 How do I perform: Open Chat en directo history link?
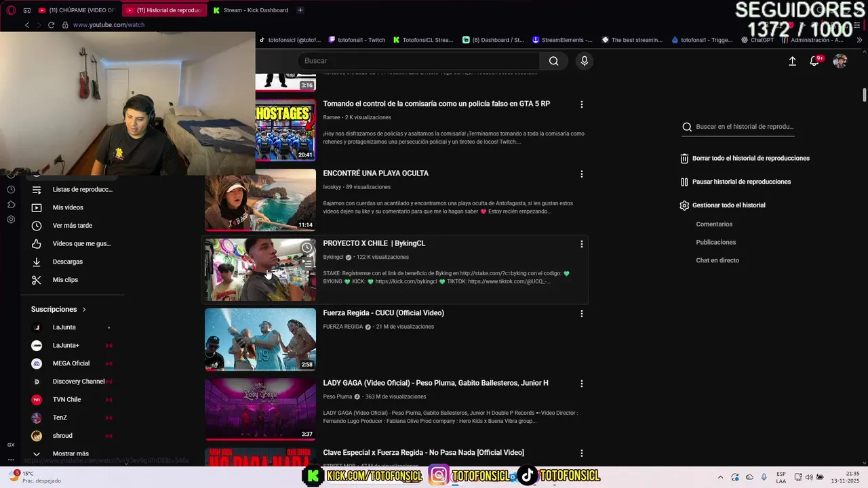click(717, 260)
